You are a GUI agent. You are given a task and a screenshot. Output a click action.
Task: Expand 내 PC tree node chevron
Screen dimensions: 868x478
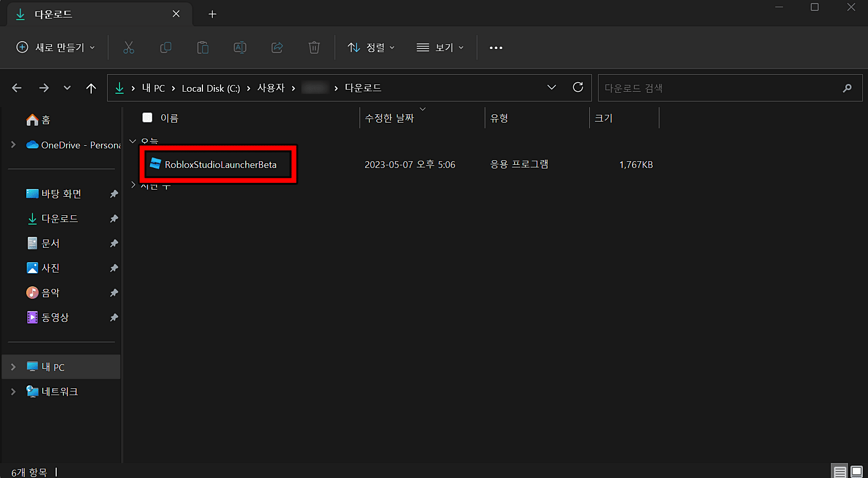[13, 367]
